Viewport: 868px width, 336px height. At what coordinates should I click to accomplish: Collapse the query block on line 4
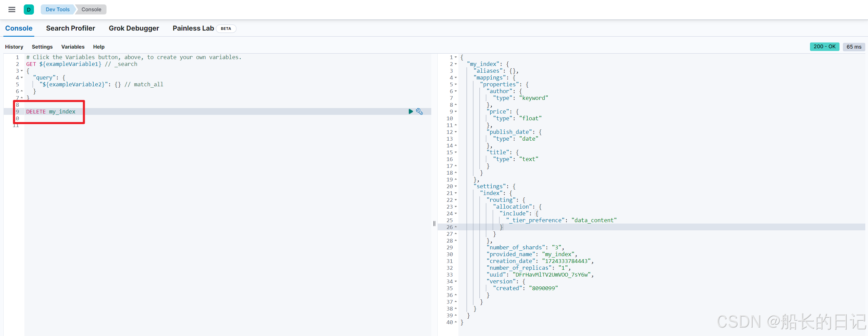coord(22,78)
